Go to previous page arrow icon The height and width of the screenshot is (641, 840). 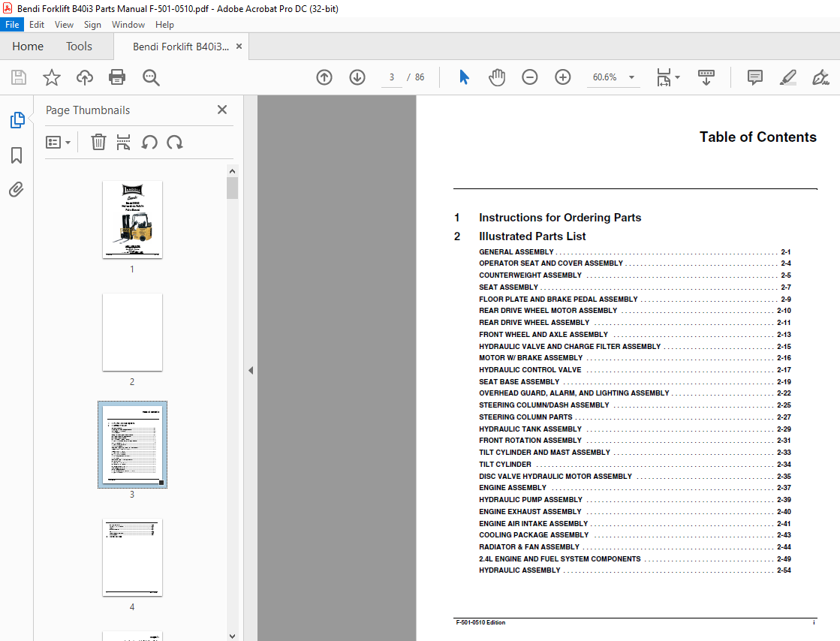[324, 77]
